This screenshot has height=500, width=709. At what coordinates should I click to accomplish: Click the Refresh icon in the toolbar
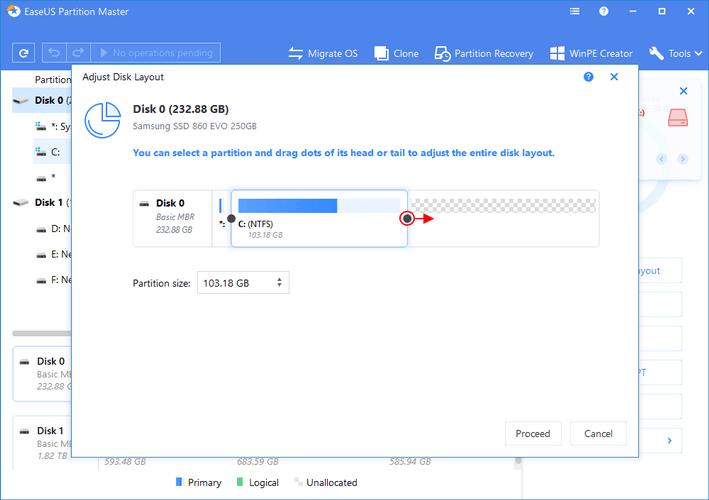pyautogui.click(x=24, y=53)
